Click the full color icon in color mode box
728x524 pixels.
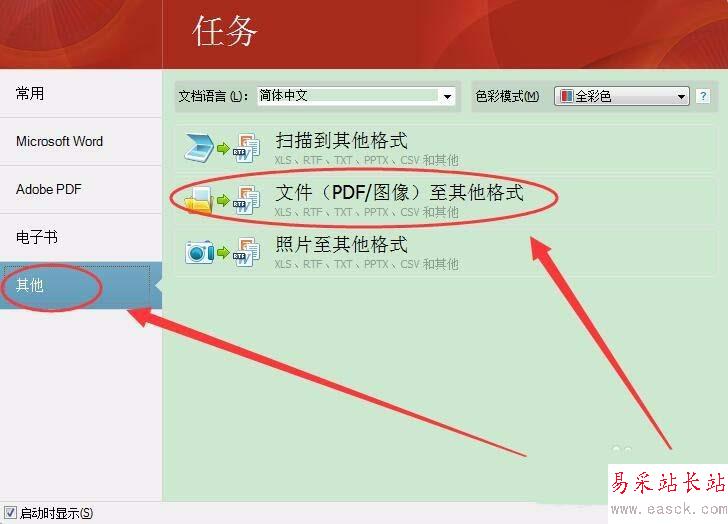(566, 96)
